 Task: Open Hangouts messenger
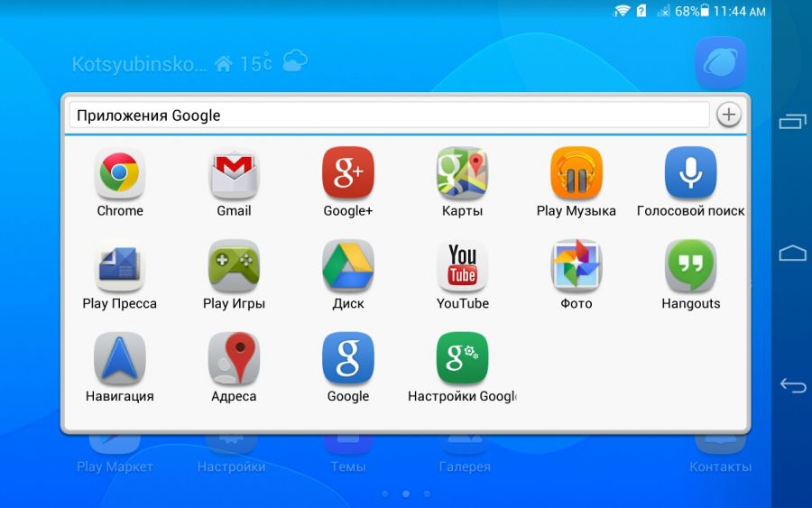(x=690, y=266)
